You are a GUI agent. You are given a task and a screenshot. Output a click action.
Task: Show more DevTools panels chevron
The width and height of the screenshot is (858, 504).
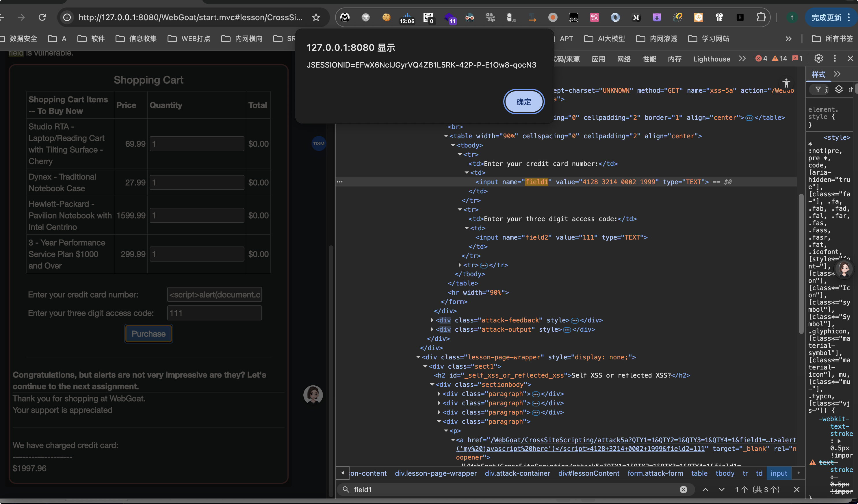pos(742,59)
